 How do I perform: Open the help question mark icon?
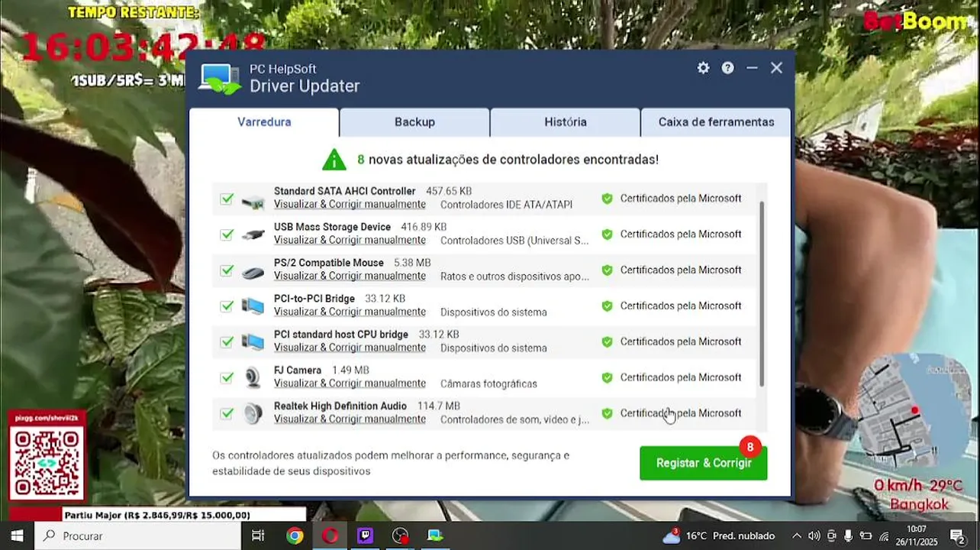pos(728,68)
